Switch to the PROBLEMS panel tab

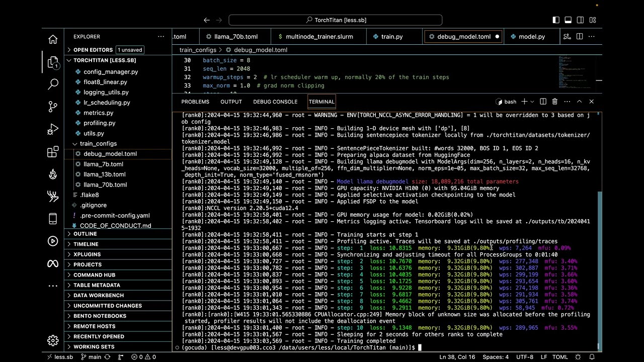pyautogui.click(x=195, y=102)
